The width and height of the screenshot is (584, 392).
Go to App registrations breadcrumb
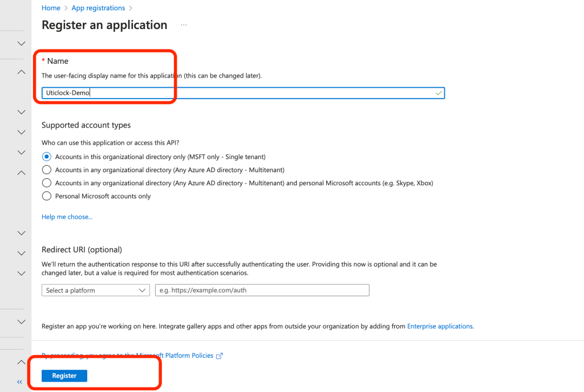pyautogui.click(x=98, y=8)
